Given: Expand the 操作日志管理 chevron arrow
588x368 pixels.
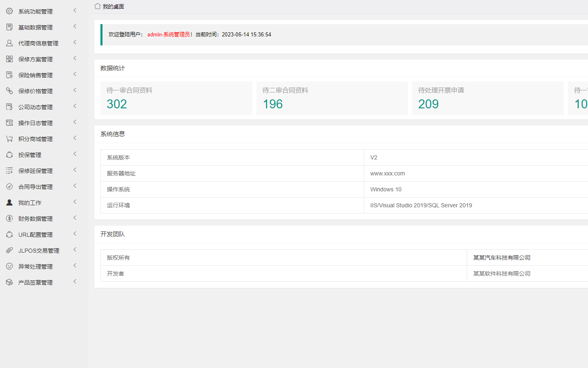Looking at the screenshot, I should click(75, 122).
